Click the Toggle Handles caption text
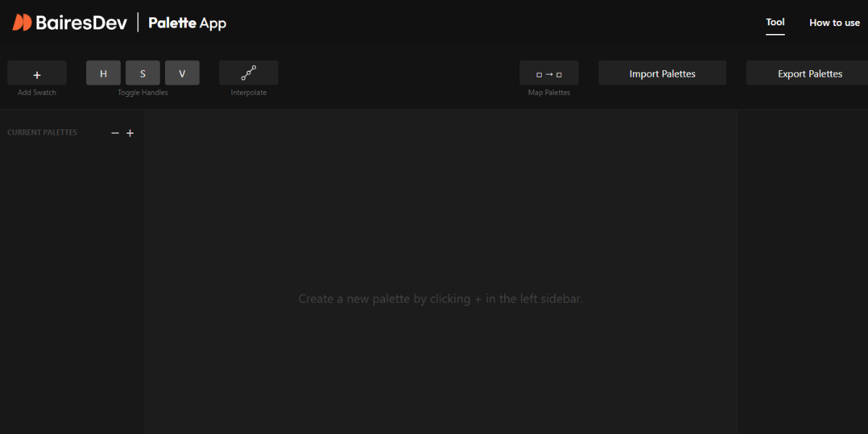The image size is (868, 434). (142, 93)
